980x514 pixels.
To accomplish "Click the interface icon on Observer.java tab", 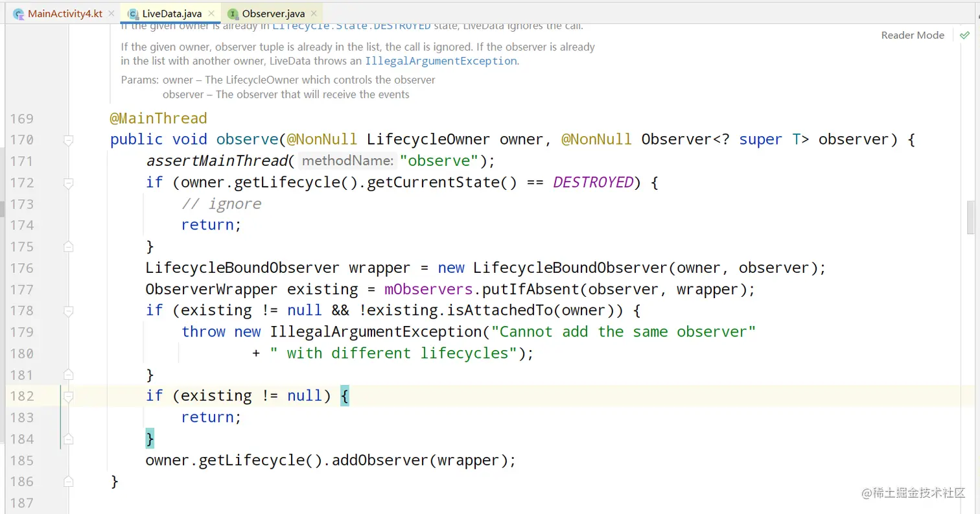I will click(x=232, y=14).
